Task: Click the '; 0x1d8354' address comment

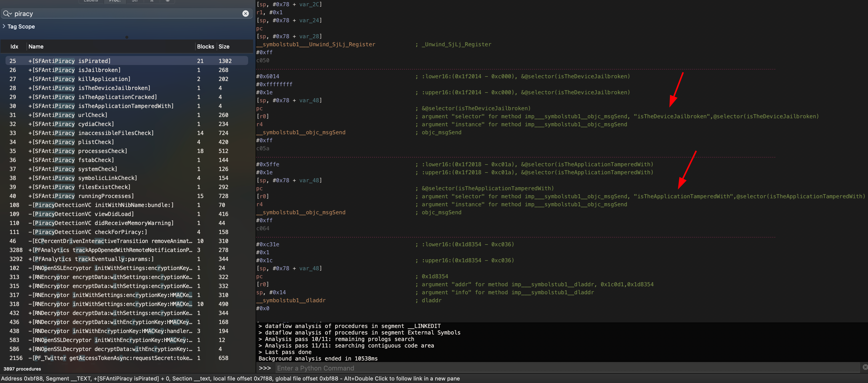Action: point(432,276)
